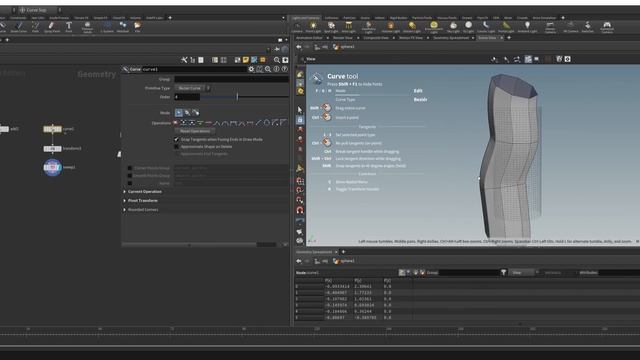Click the Group input field
640x360 pixels.
[231, 79]
